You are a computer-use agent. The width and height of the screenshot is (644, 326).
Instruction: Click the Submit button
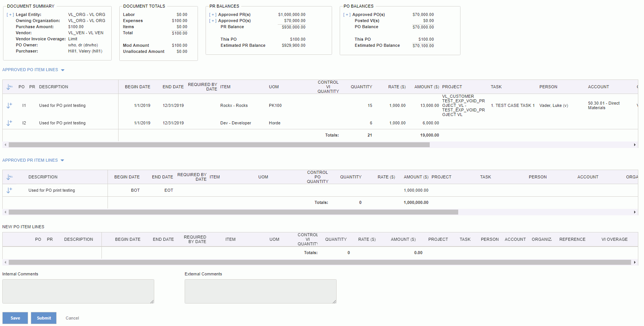pyautogui.click(x=44, y=318)
